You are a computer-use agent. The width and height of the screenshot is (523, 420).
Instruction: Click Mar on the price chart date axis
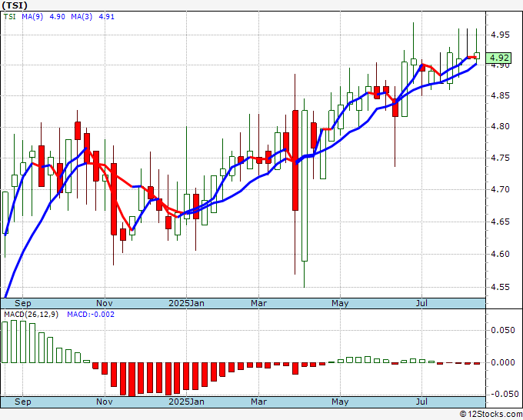[x=259, y=303]
